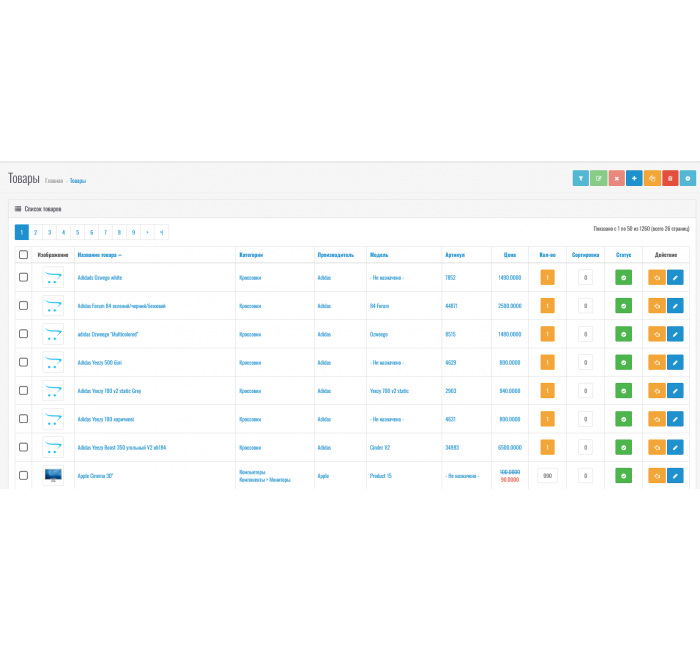The width and height of the screenshot is (700, 650).
Task: Tick the select-all checkbox in table header
Action: pos(24,254)
